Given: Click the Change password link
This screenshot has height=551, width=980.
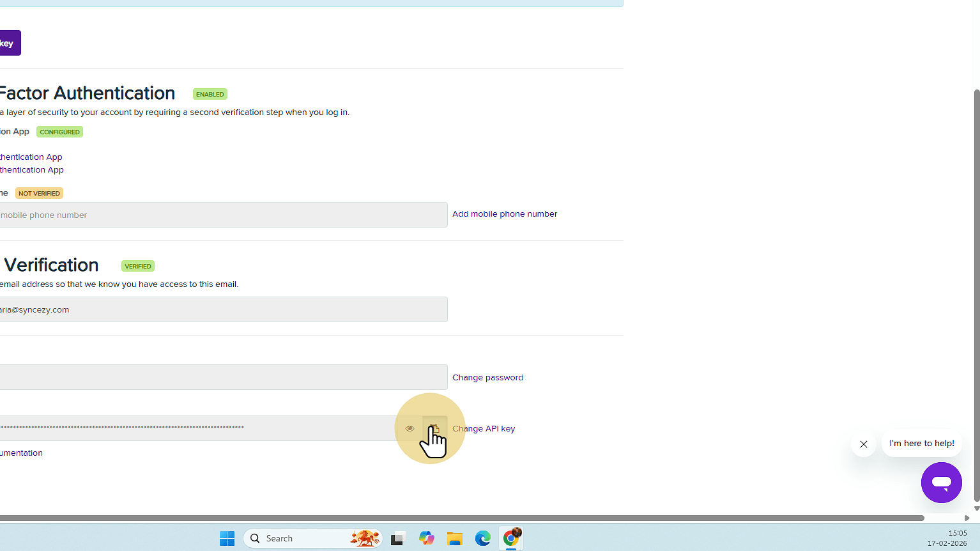Looking at the screenshot, I should pos(487,378).
